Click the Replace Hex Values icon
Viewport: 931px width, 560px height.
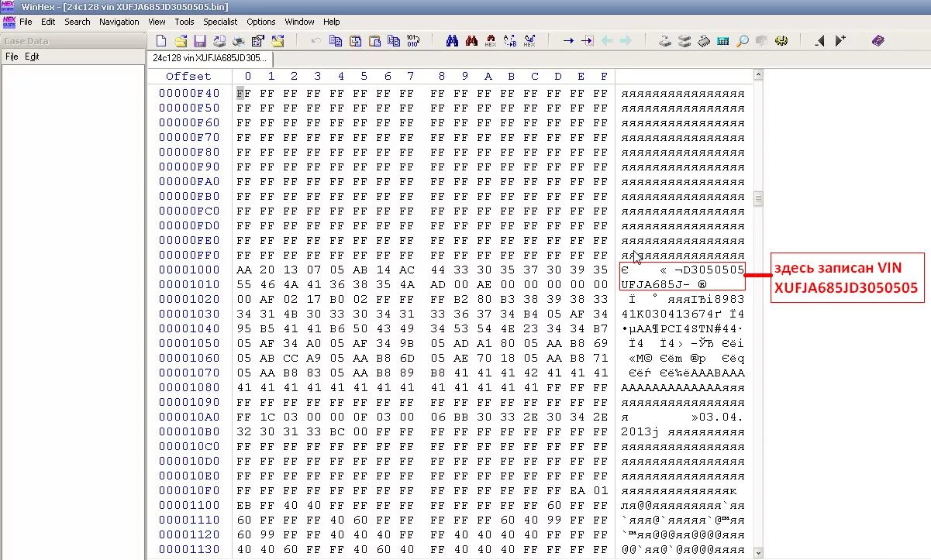tap(529, 41)
